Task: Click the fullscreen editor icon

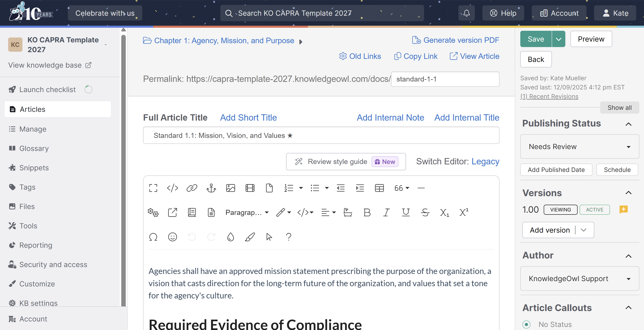Action: 153,188
